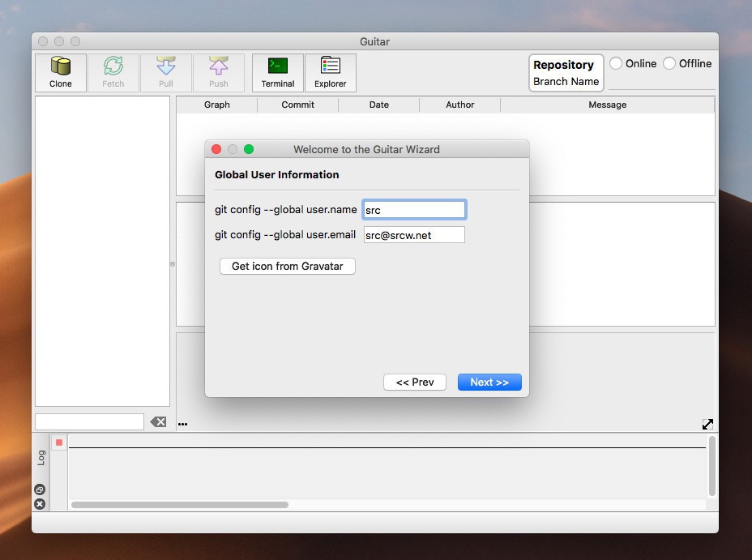Click the Commit column header
This screenshot has height=560, width=752.
(x=298, y=105)
